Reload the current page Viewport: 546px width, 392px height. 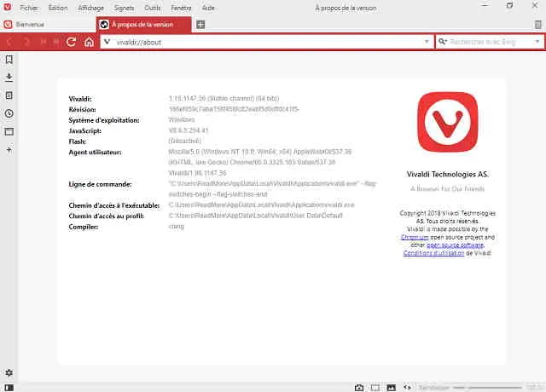[x=72, y=42]
